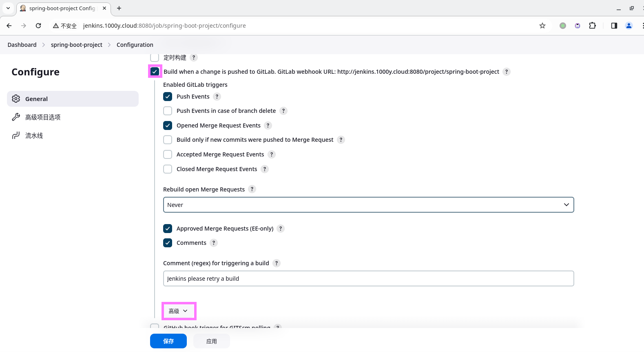Viewport: 644px width, 352px height.
Task: Open the browser side panel icon
Action: (x=614, y=26)
